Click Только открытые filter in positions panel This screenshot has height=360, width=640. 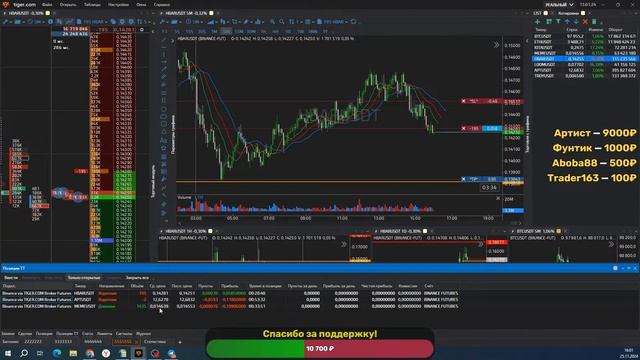84,278
